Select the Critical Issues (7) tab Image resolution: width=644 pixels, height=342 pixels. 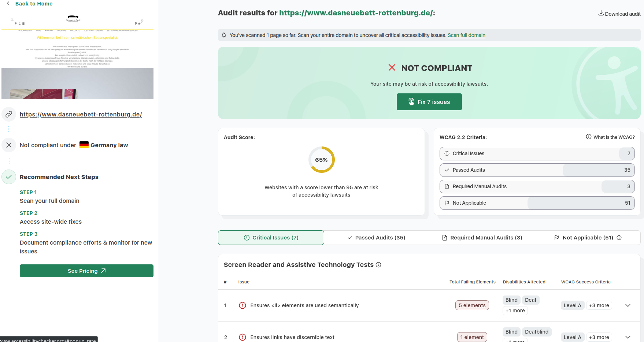[271, 238]
